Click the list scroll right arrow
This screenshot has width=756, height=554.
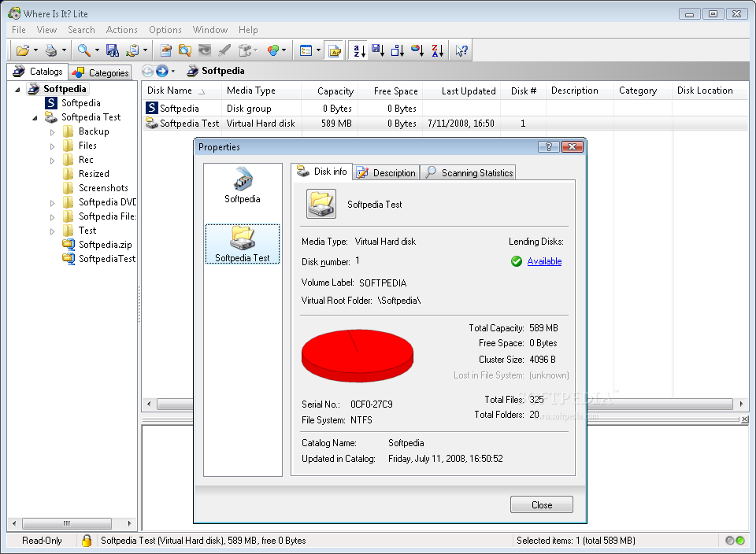[x=742, y=404]
